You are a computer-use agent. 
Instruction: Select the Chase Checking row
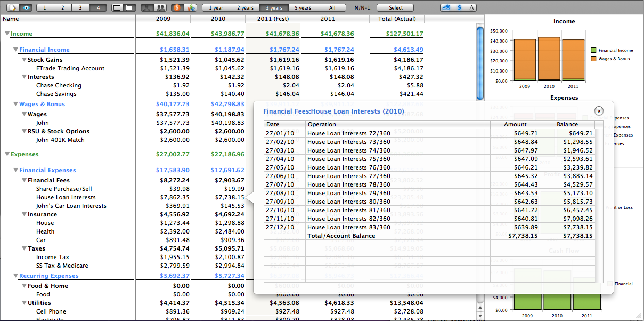point(59,85)
